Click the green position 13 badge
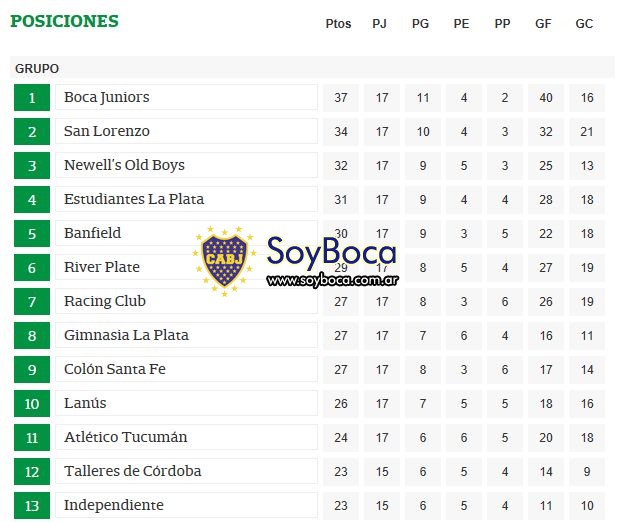This screenshot has height=522, width=624. [32, 505]
